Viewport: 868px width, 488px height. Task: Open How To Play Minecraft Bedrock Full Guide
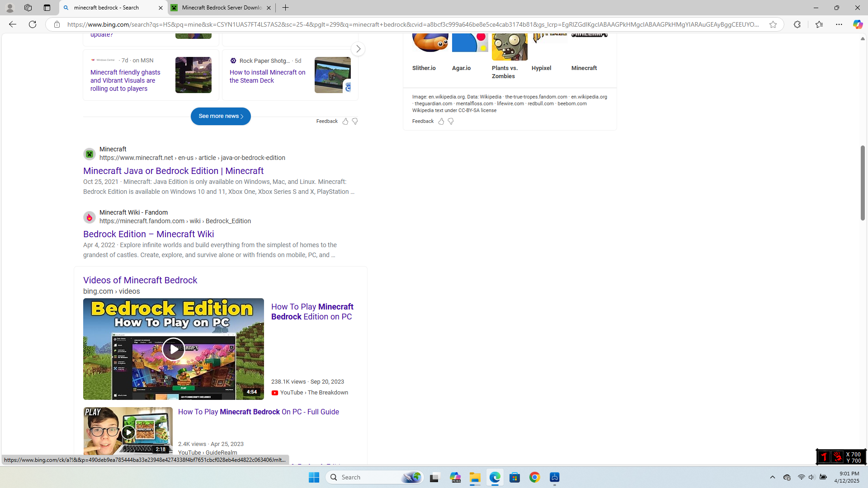pos(259,412)
